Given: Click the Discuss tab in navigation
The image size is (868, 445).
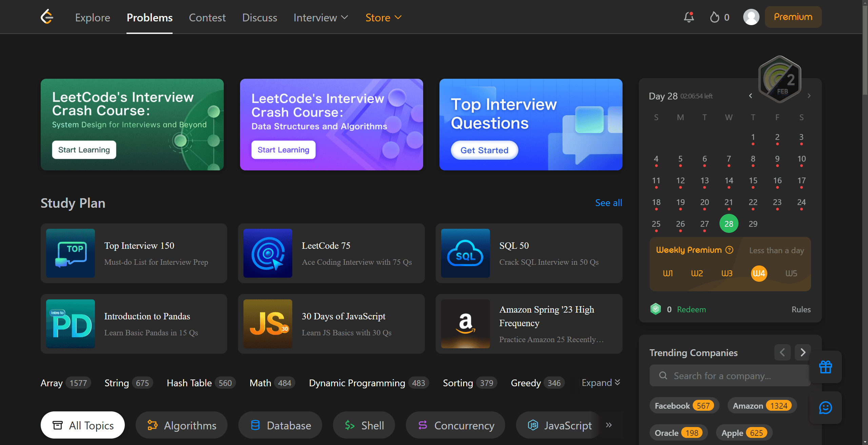Looking at the screenshot, I should (260, 17).
